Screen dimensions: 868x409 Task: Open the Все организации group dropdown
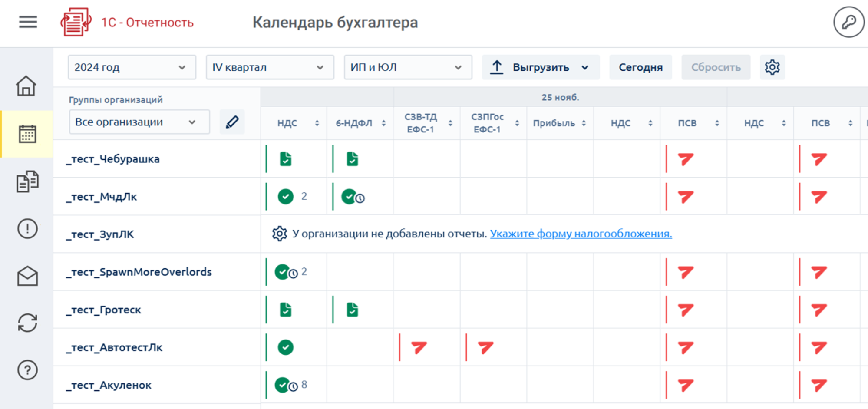click(139, 122)
